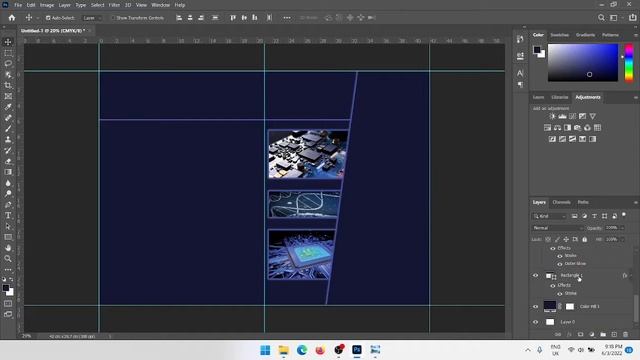640x360 pixels.
Task: Hide the Color Fill 1 layer
Action: (x=536, y=307)
